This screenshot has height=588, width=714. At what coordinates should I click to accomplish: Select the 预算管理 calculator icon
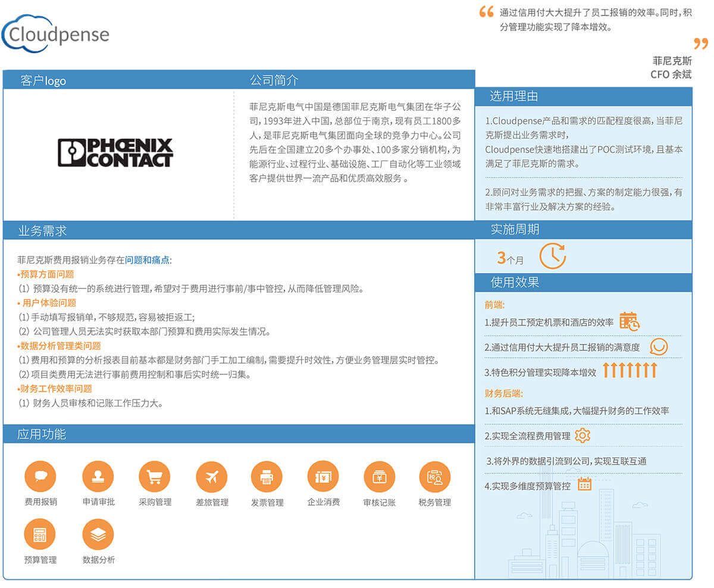point(40,534)
